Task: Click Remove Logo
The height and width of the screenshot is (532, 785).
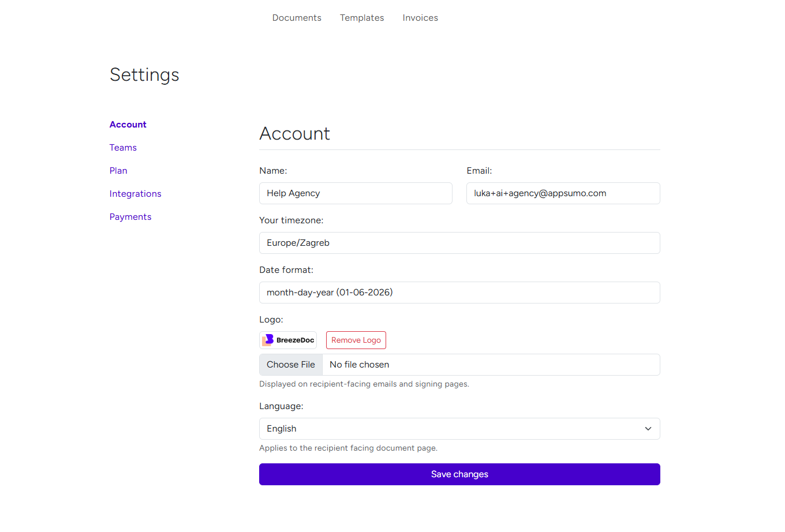Action: click(356, 340)
